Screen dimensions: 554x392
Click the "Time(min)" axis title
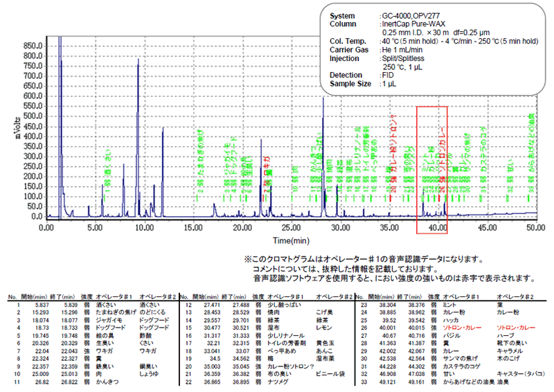pyautogui.click(x=291, y=241)
